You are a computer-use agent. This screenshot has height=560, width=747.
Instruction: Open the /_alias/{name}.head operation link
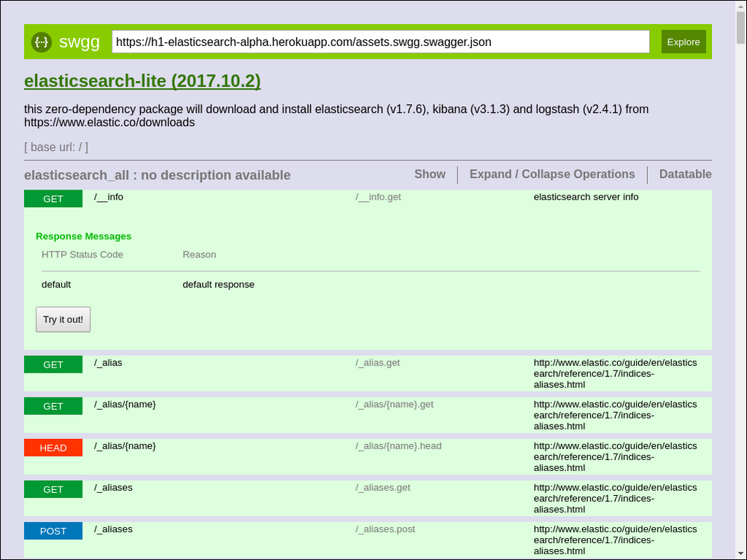pos(398,446)
